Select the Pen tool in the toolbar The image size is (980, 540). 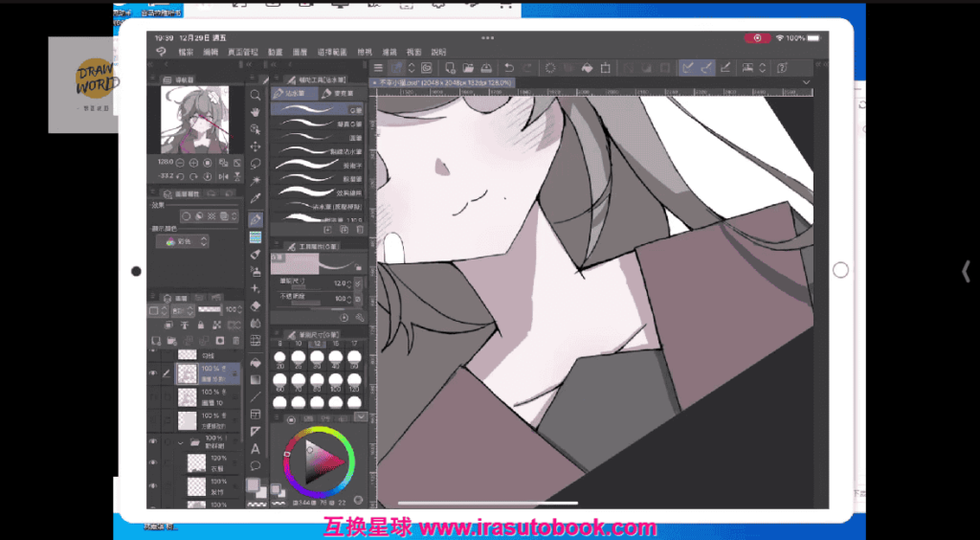[255, 219]
